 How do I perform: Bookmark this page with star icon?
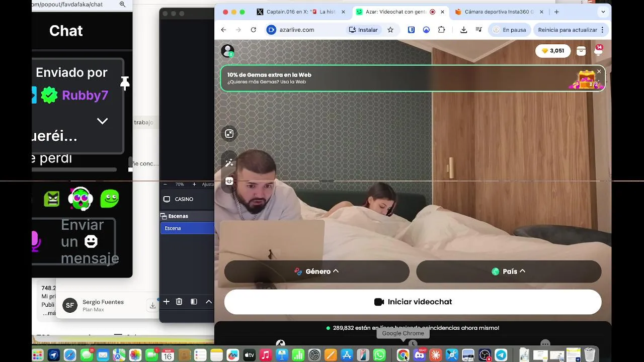click(x=390, y=30)
